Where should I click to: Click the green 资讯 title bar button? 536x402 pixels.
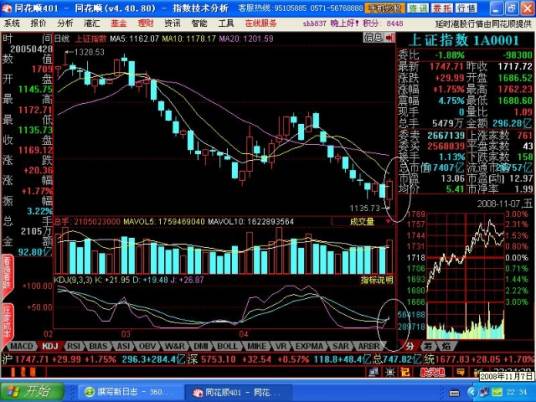(418, 8)
